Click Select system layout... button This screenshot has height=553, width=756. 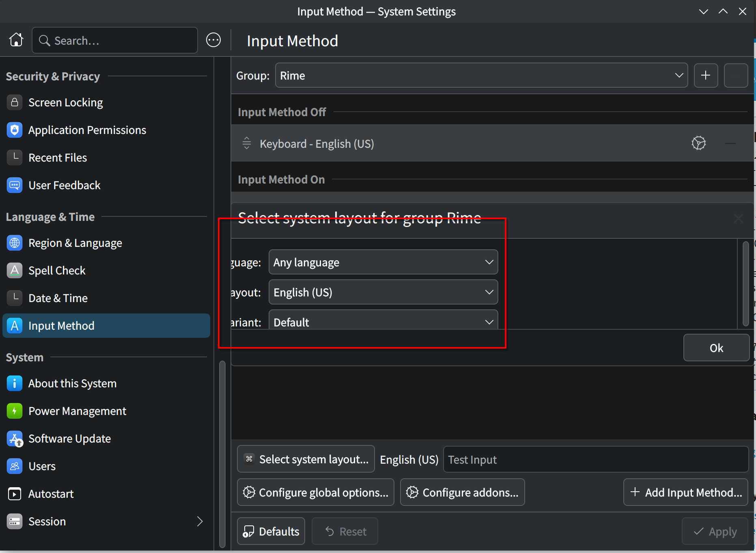tap(306, 459)
